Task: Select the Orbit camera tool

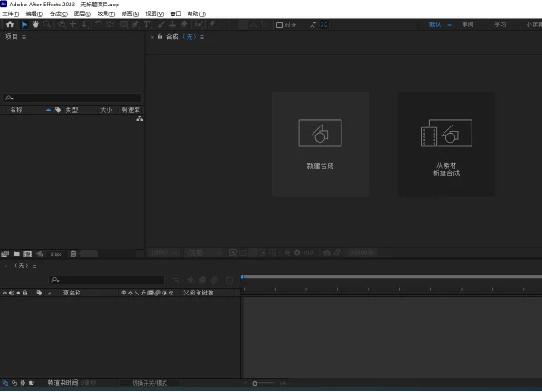Action: click(x=61, y=24)
